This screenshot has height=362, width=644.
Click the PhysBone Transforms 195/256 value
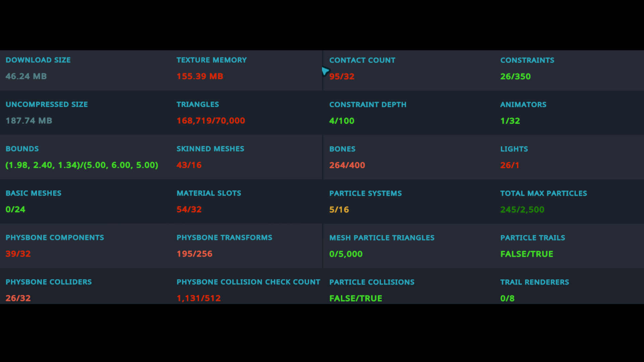(194, 254)
